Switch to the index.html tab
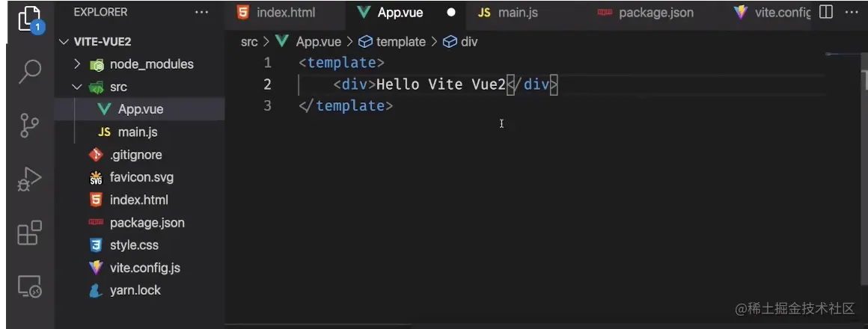868x329 pixels. click(285, 13)
